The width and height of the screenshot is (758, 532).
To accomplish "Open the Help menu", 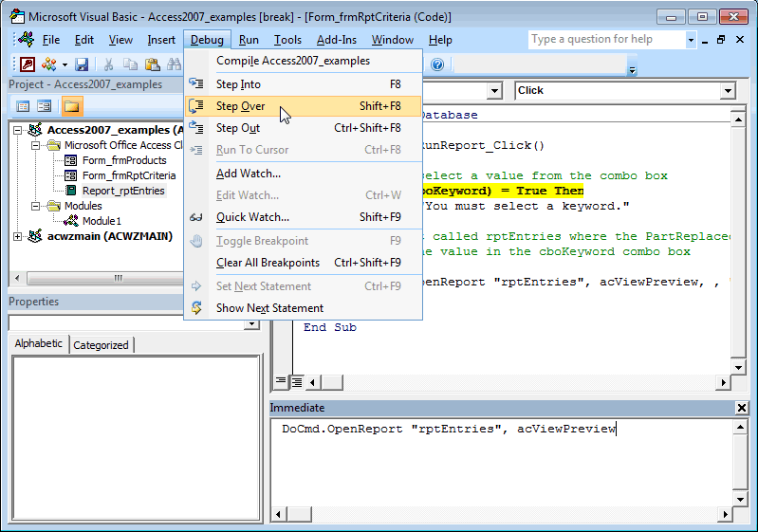I will tap(440, 40).
